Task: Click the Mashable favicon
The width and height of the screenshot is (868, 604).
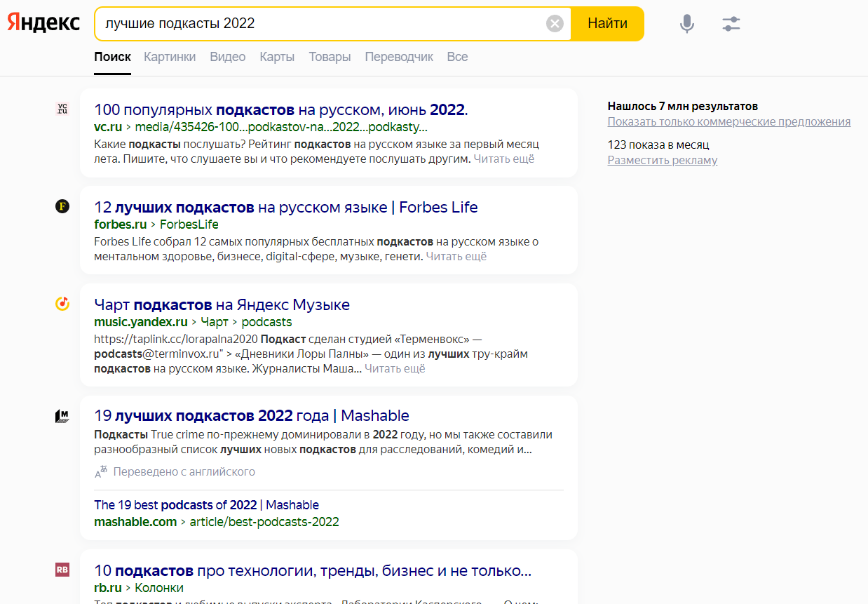Action: tap(62, 416)
